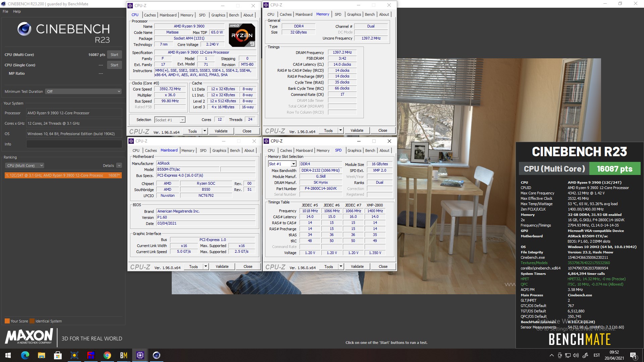Click the Processor field in Your System
The image size is (644, 362).
pos(74,113)
